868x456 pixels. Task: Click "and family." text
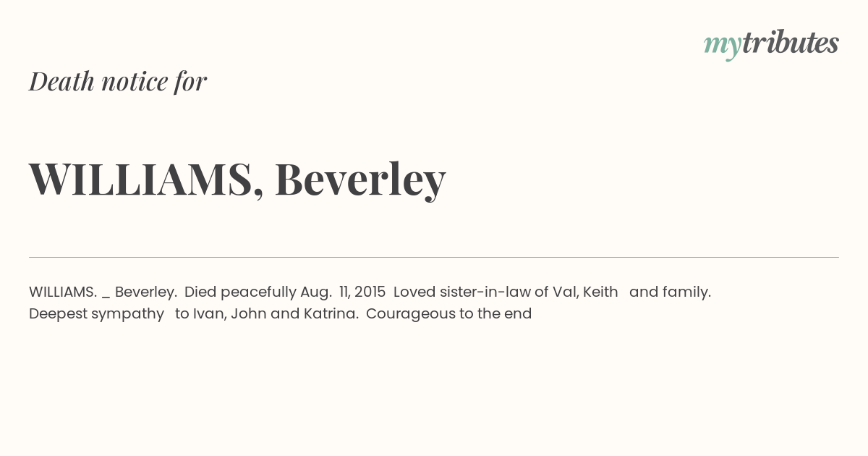(x=671, y=292)
